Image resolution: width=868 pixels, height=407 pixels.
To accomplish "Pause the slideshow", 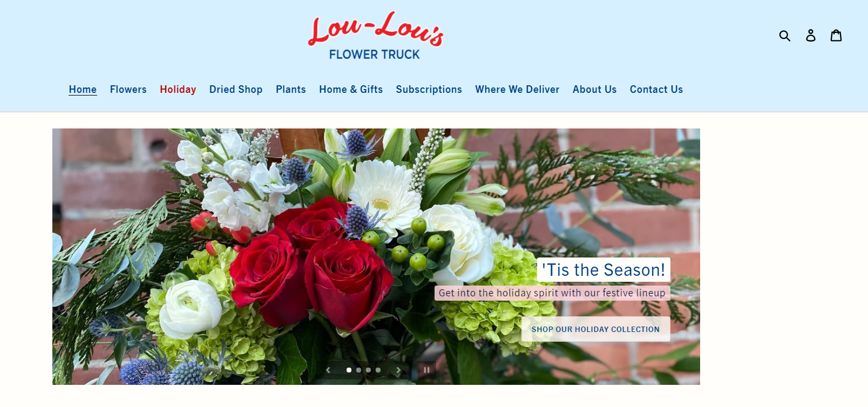I will tap(426, 370).
